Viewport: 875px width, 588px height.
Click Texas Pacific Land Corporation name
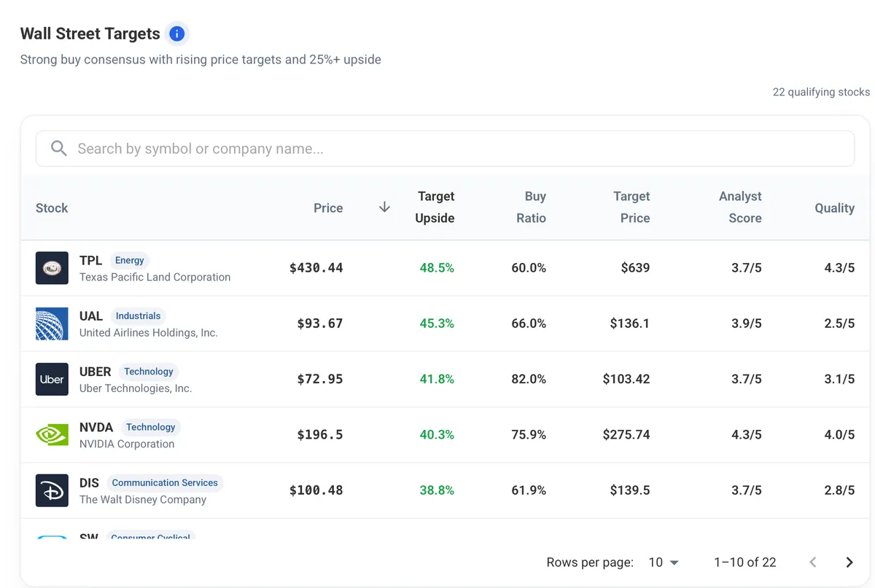pyautogui.click(x=155, y=277)
